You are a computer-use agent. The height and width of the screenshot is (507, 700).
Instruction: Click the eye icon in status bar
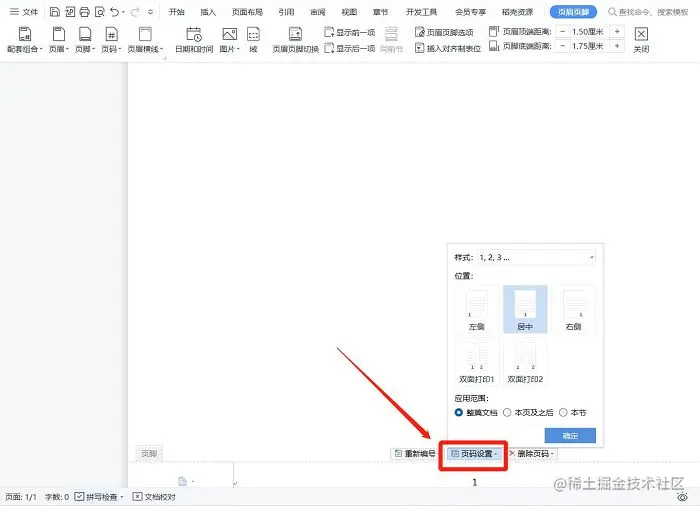click(x=682, y=497)
